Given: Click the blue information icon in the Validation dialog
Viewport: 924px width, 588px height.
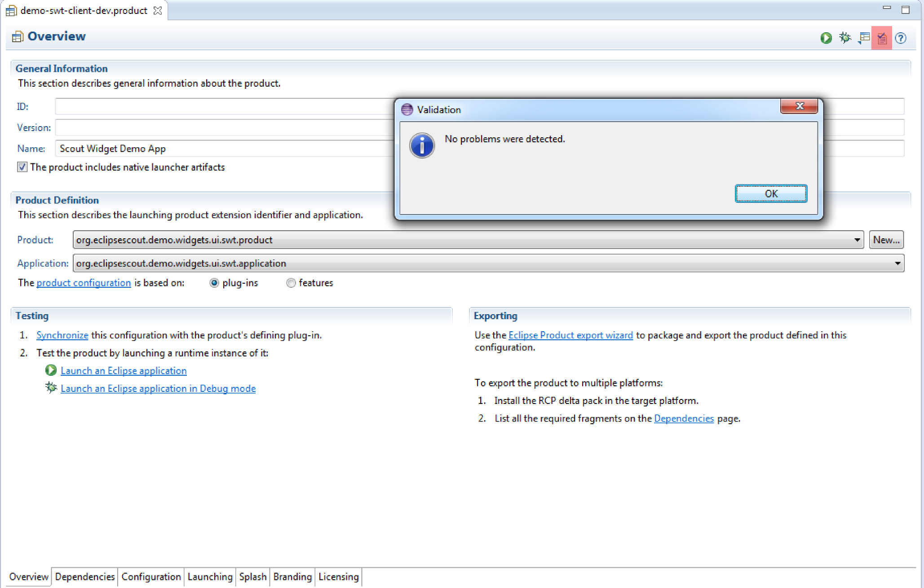Looking at the screenshot, I should coord(422,145).
